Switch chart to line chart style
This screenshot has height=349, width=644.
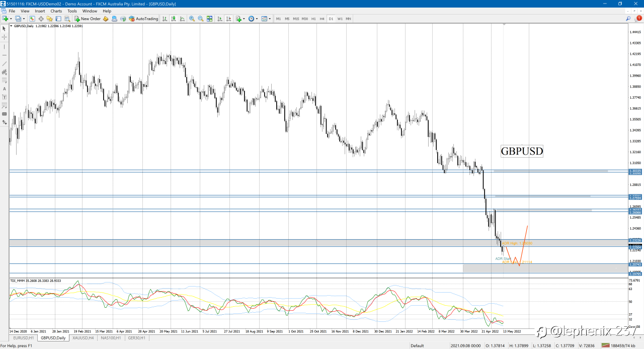(x=183, y=19)
